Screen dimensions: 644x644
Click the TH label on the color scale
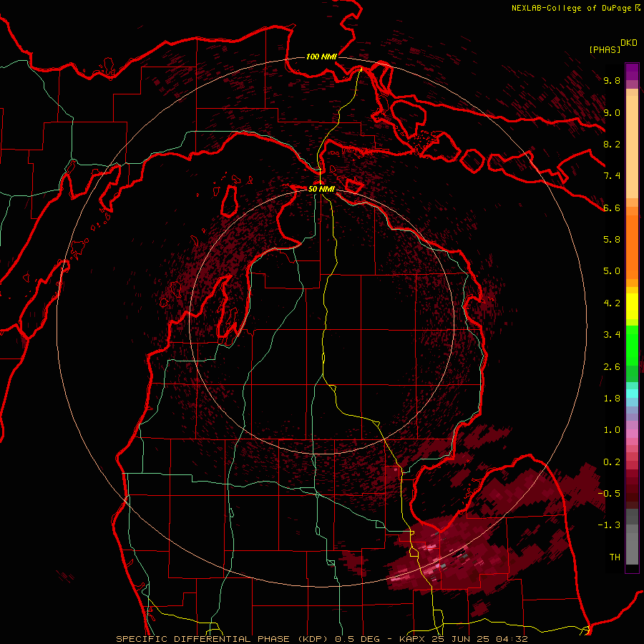tap(615, 557)
